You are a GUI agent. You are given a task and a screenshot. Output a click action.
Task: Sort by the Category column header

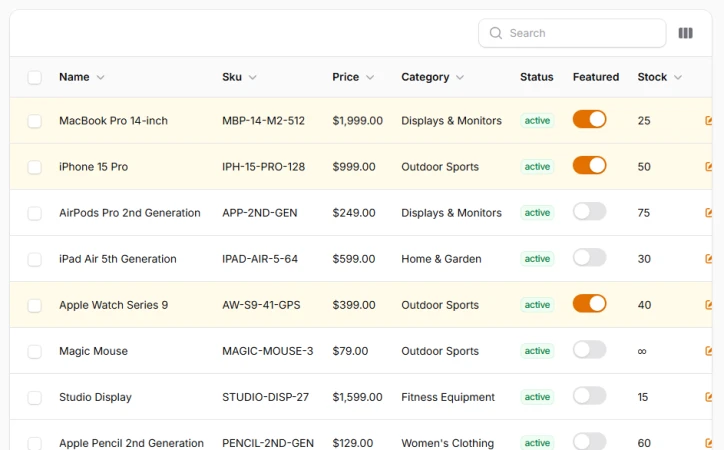(432, 77)
